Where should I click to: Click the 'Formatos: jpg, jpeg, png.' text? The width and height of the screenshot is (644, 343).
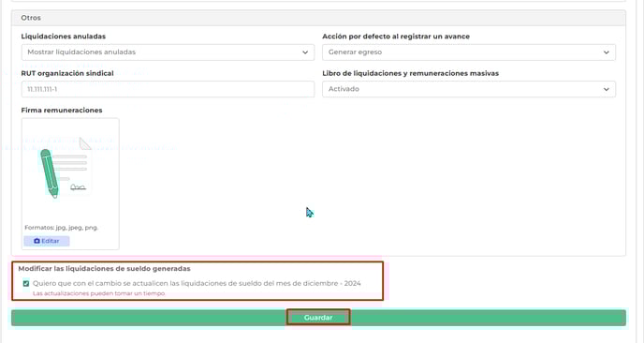62,228
